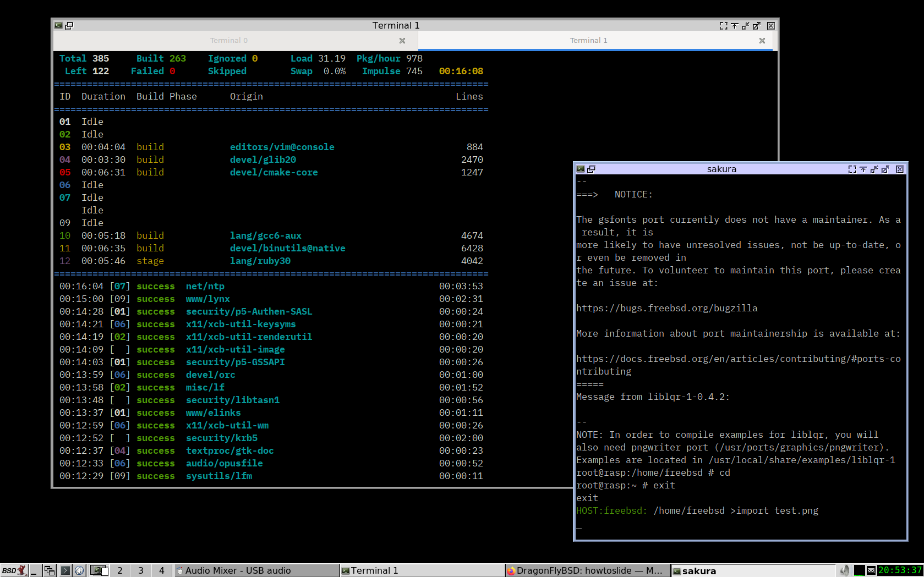The width and height of the screenshot is (924, 577).
Task: Click net/ntp in the success log
Action: coord(205,286)
